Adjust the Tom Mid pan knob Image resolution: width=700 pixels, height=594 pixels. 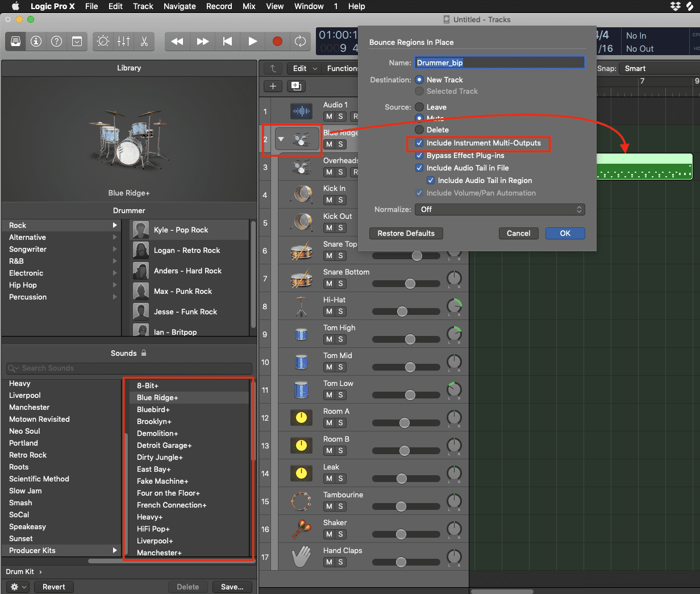click(455, 362)
